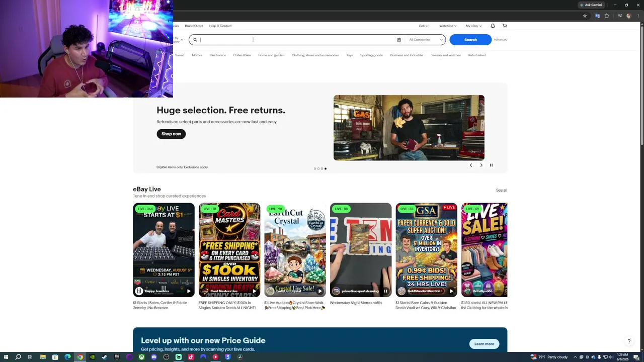
Task: Open Chrome three-dot menu
Action: 637,16
